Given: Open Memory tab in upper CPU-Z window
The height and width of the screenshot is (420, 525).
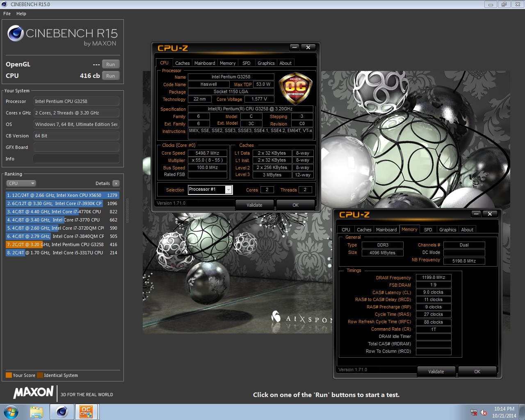Looking at the screenshot, I should pyautogui.click(x=228, y=63).
